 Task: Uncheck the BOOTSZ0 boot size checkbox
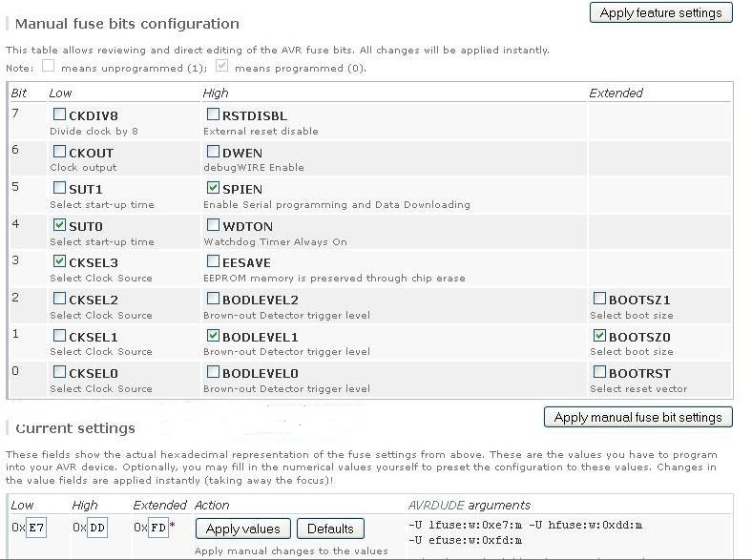pos(599,335)
